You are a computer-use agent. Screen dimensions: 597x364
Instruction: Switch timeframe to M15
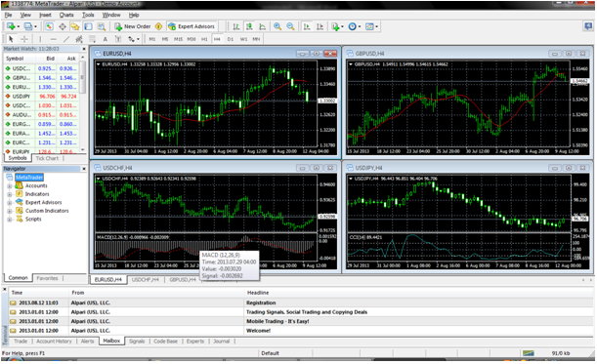point(178,39)
